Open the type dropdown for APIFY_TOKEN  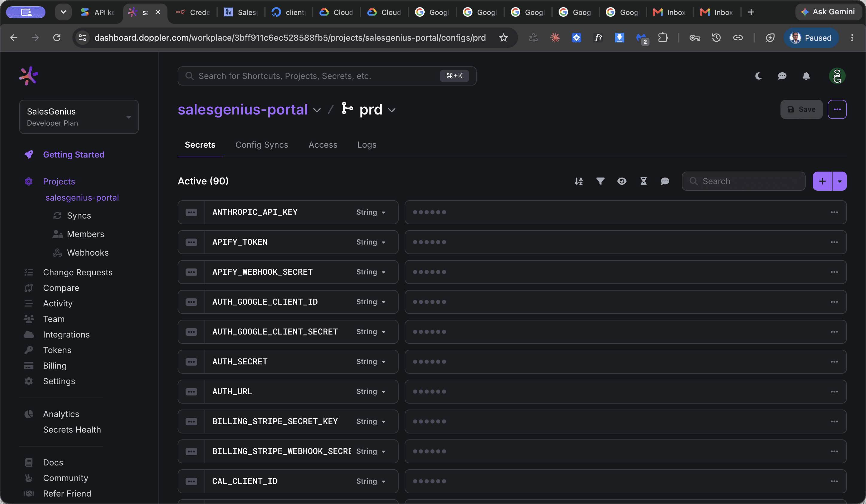[371, 242]
